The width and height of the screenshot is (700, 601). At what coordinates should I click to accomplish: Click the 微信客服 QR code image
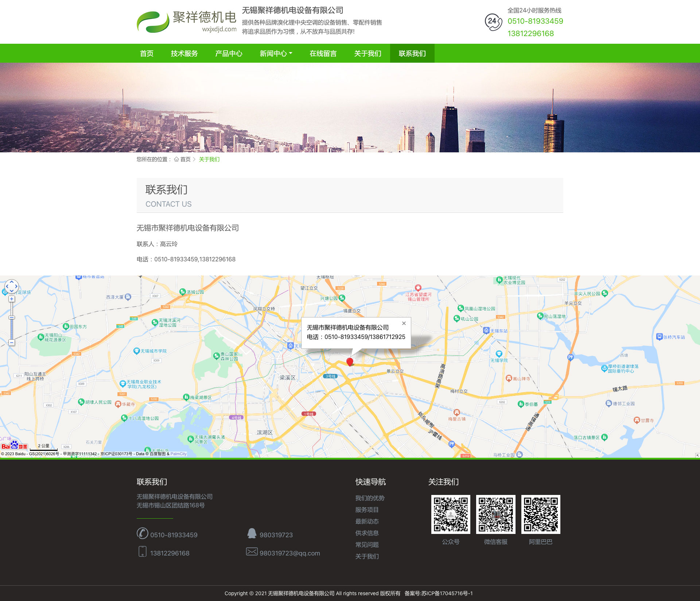(x=495, y=514)
